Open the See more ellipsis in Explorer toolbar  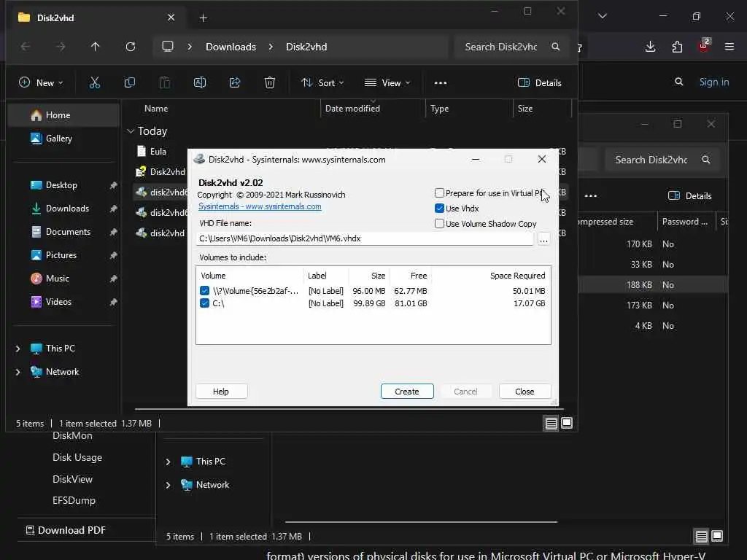tap(441, 83)
